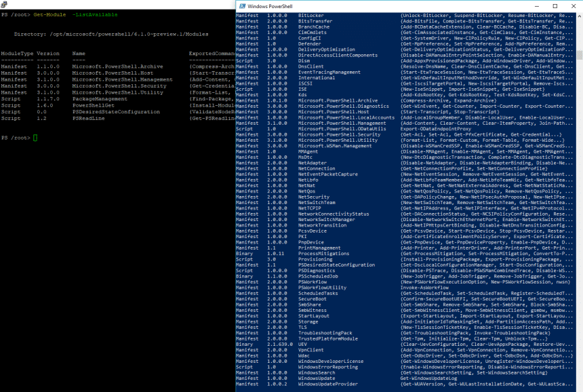Click 'BitLocker' module name in PowerShell window
The width and height of the screenshot is (583, 392).
[x=311, y=15]
